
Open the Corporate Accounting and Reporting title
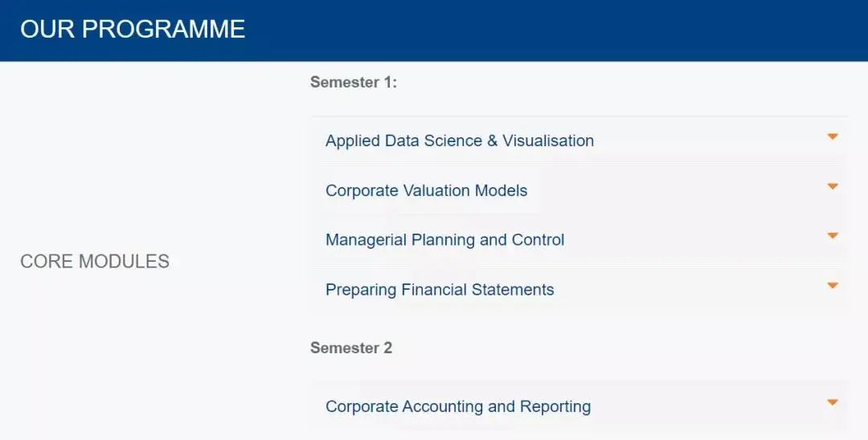458,407
